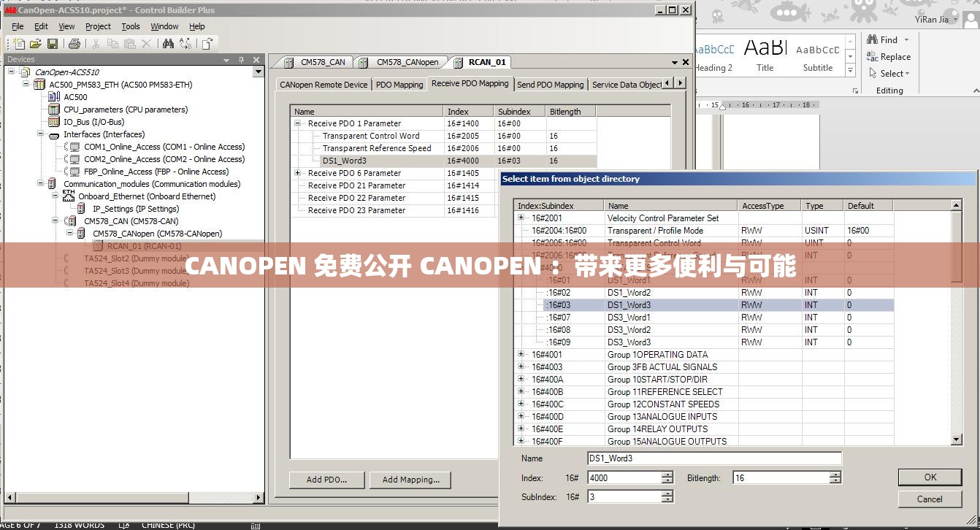Screen dimensions: 980x530
Task: Switch to the Send PDO Mapping tab
Action: [x=550, y=83]
